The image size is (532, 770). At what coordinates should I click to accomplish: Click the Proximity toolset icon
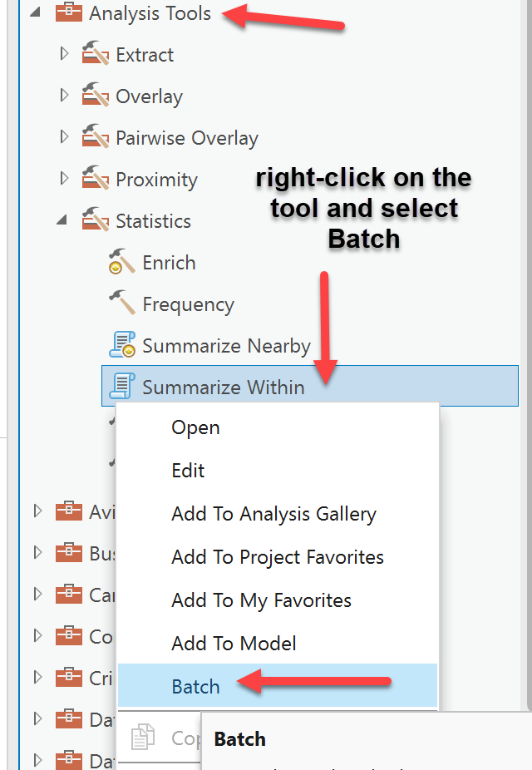pyautogui.click(x=96, y=180)
